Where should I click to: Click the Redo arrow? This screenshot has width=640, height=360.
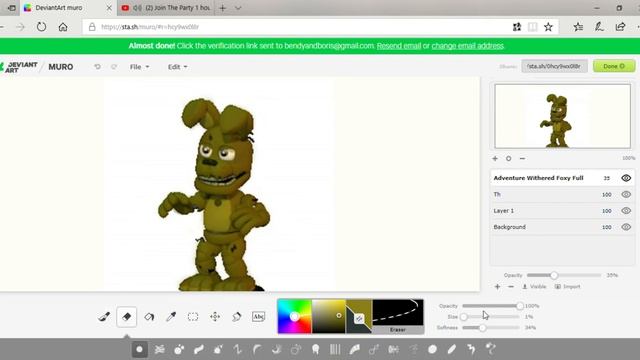[x=114, y=67]
